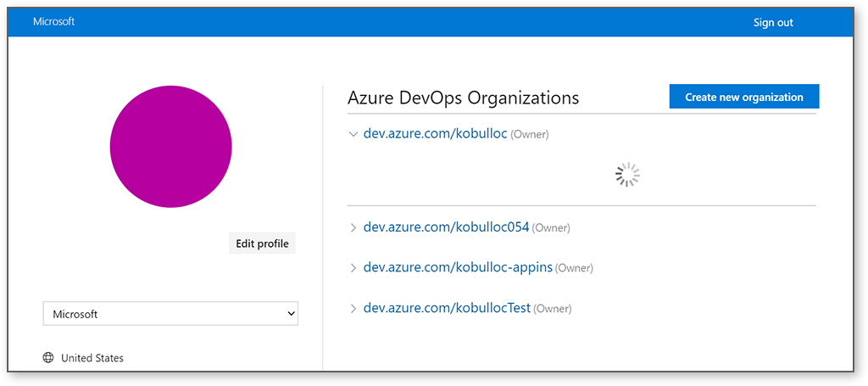
Task: Click the Owner label beside kobulloc054
Action: 551,228
